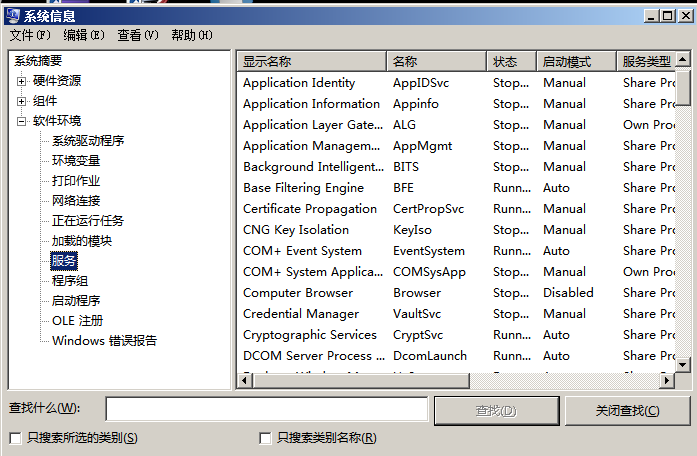
Task: Select 环境变量 tree item
Action: pos(76,161)
